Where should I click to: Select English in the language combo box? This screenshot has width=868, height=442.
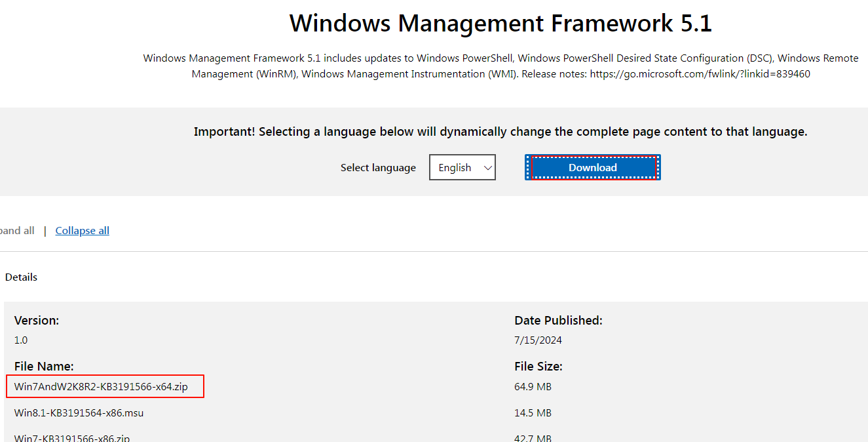coord(462,167)
